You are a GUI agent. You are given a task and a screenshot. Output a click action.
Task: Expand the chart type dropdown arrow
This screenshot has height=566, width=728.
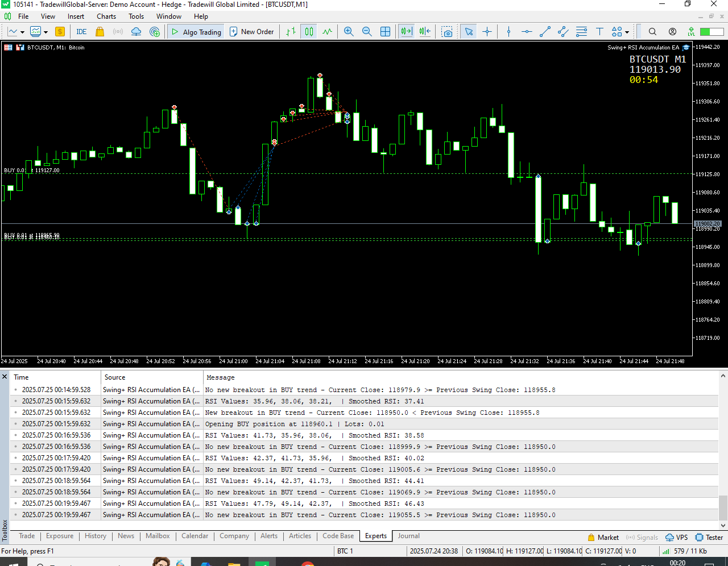coord(22,32)
